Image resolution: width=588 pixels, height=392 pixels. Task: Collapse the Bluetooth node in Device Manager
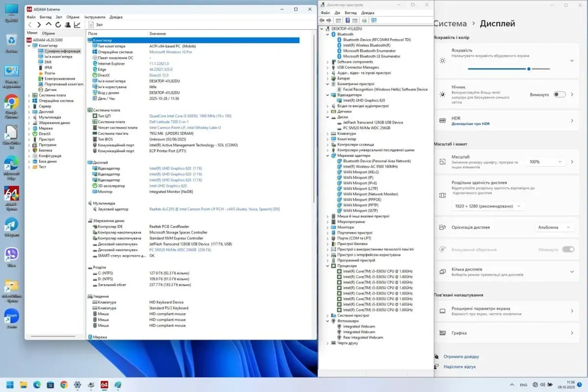(x=328, y=34)
